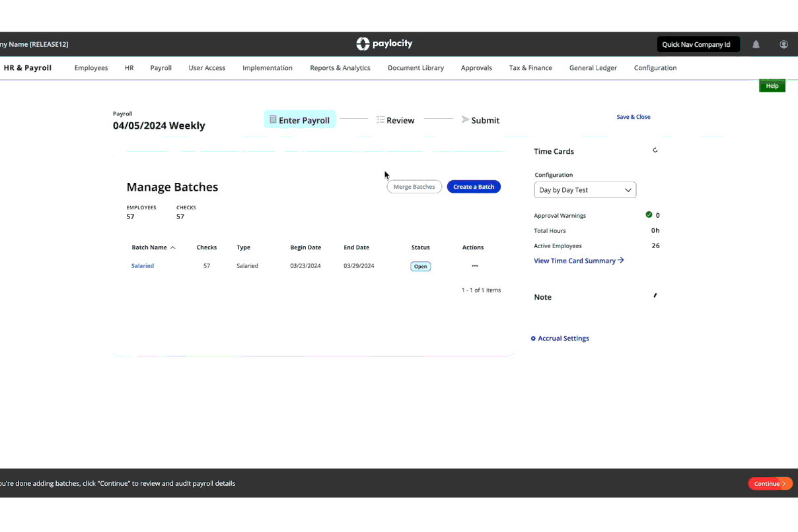Open the Salaried batch link
Image resolution: width=798 pixels, height=532 pixels.
[143, 266]
